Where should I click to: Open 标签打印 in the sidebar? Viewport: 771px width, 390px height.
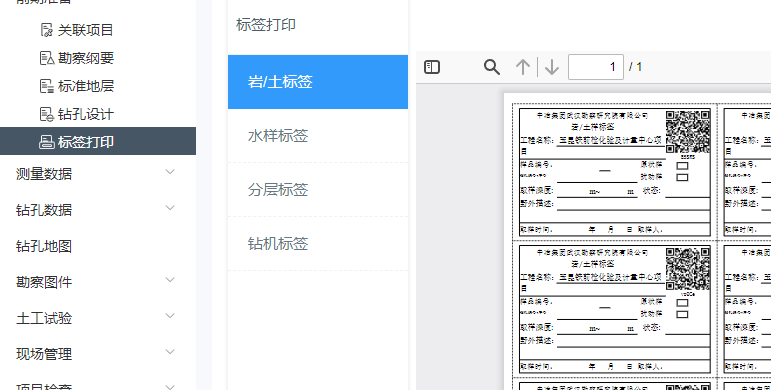(x=98, y=141)
